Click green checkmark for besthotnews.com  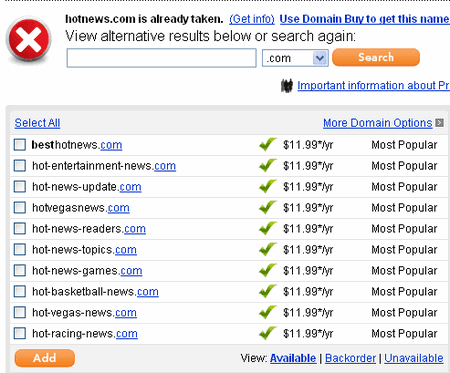(268, 144)
